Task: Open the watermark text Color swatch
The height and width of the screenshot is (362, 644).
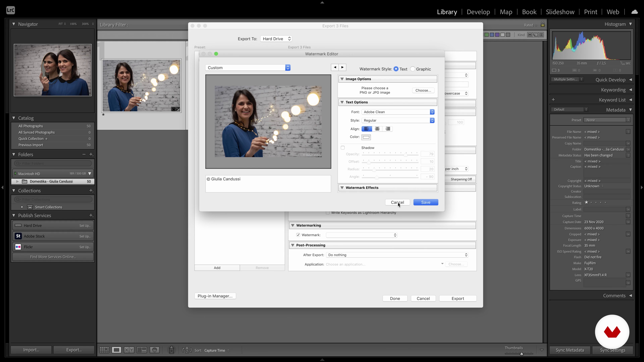Action: [x=366, y=137]
